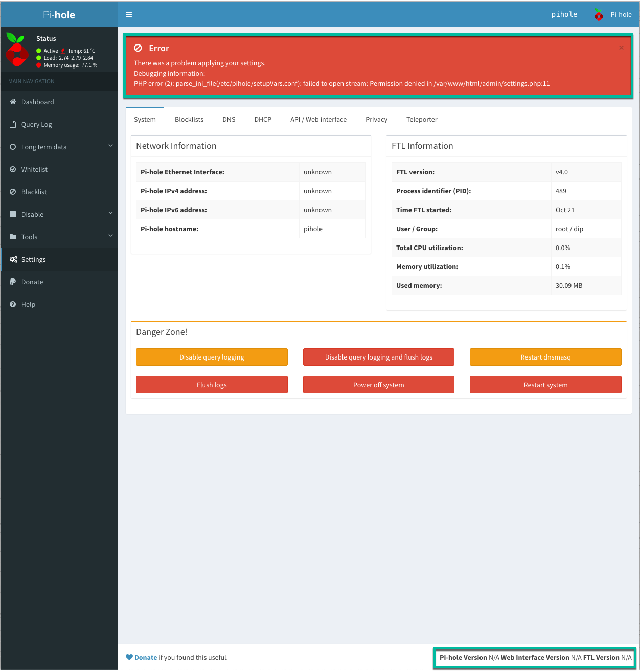Image resolution: width=640 pixels, height=672 pixels.
Task: Open Query Log from the sidebar
Action: click(x=59, y=124)
